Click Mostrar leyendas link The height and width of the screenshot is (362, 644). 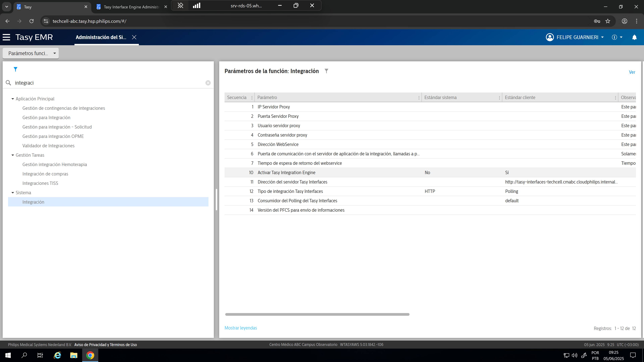tap(240, 328)
